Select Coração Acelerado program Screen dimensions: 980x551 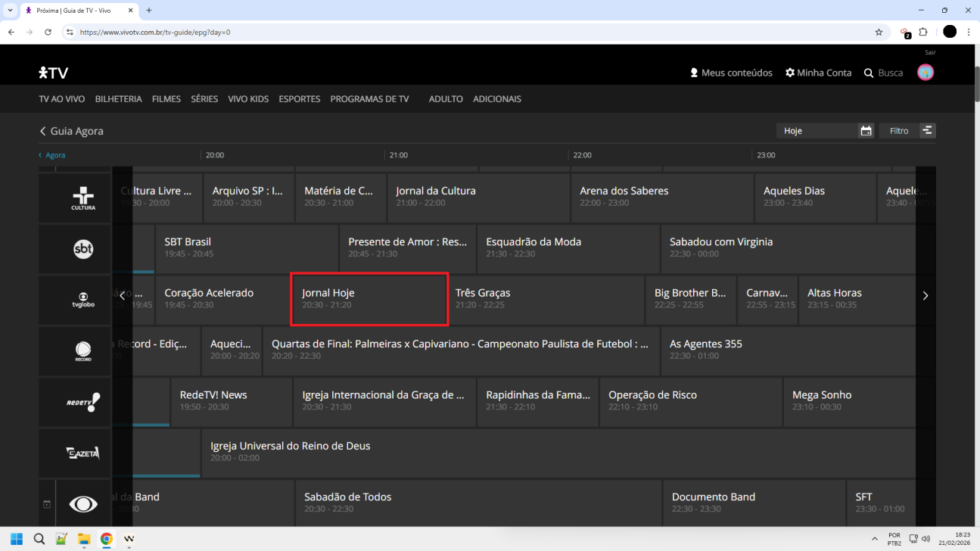pos(223,299)
